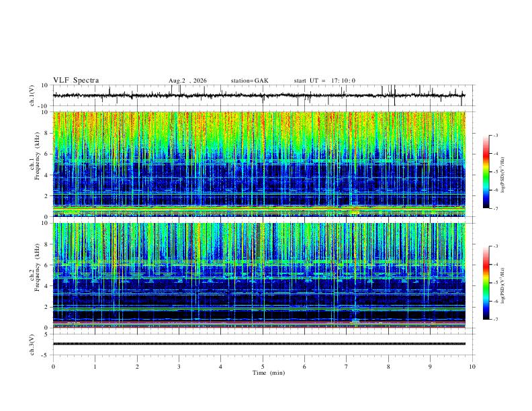Click the Aug.2, 2026 date label
The image size is (532, 411).
187,81
